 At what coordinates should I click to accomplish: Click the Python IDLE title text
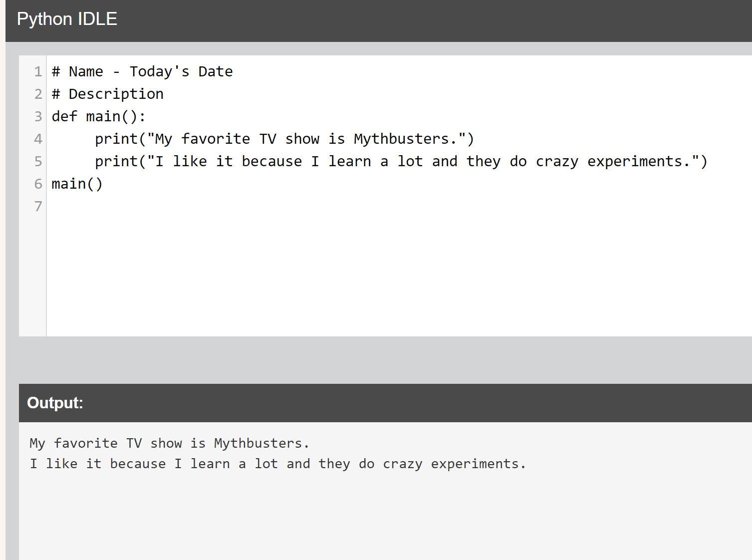[67, 19]
